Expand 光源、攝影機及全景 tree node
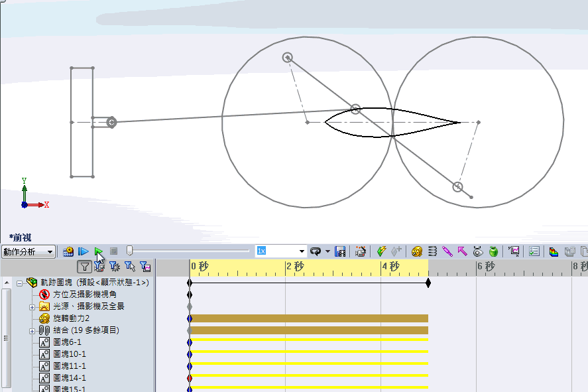588x392 pixels. pyautogui.click(x=32, y=307)
